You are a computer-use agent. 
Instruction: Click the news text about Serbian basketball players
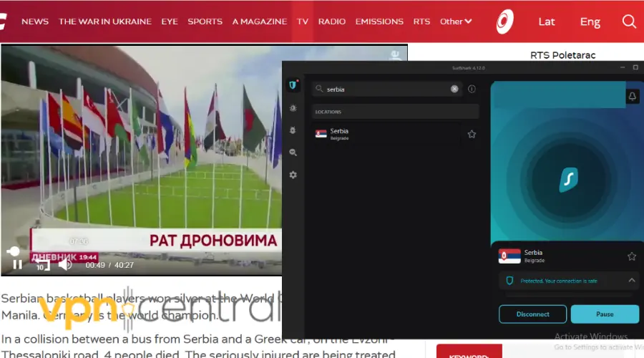click(141, 306)
